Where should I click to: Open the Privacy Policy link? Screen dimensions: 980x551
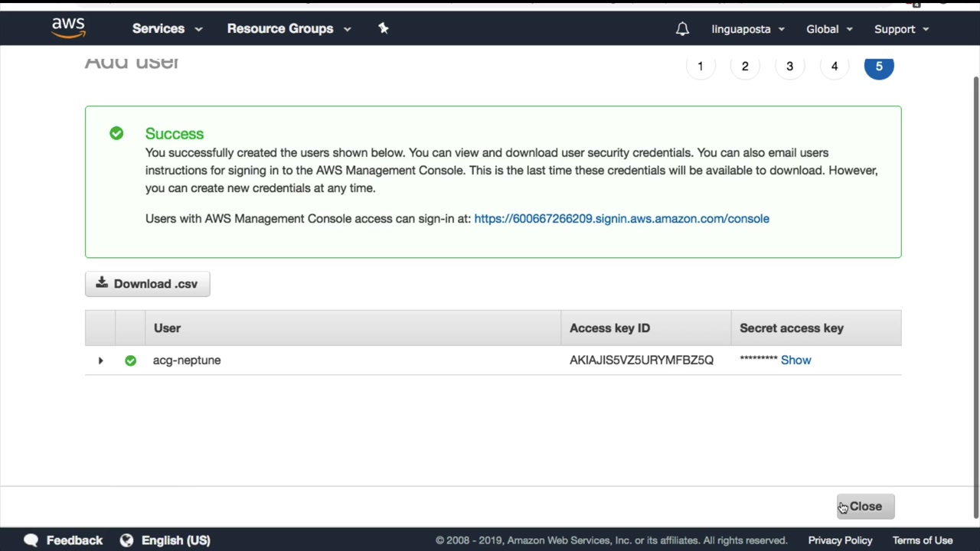coord(840,540)
